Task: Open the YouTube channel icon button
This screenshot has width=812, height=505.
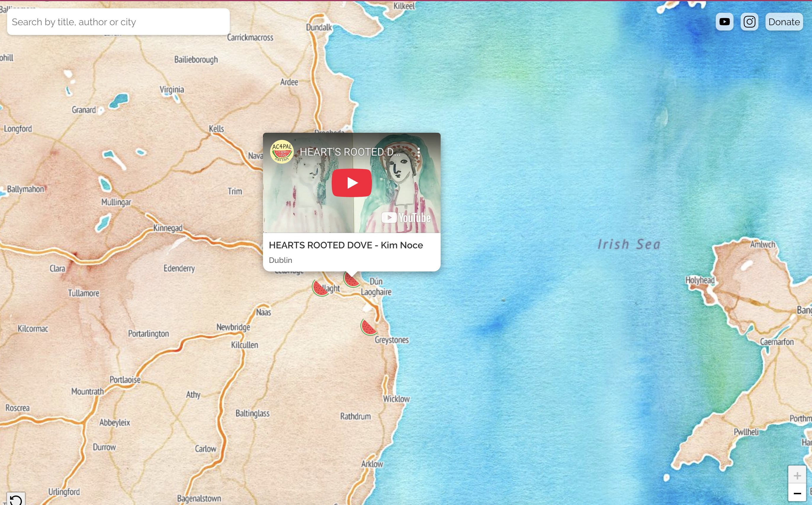Action: pyautogui.click(x=724, y=22)
